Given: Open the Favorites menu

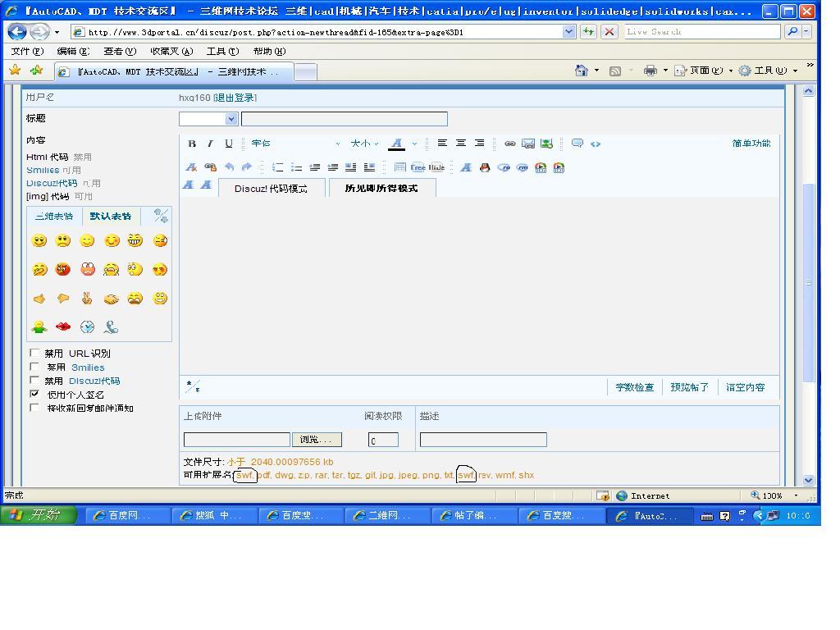Looking at the screenshot, I should (x=171, y=52).
